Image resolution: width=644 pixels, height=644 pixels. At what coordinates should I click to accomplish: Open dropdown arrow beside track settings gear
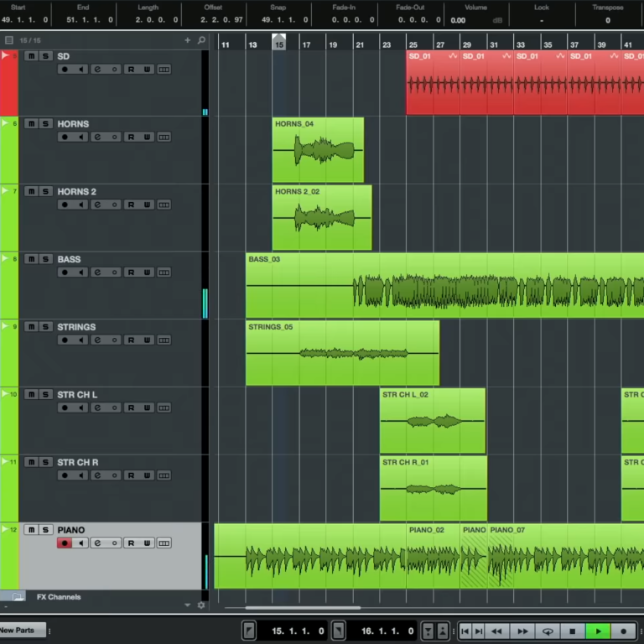tap(188, 605)
